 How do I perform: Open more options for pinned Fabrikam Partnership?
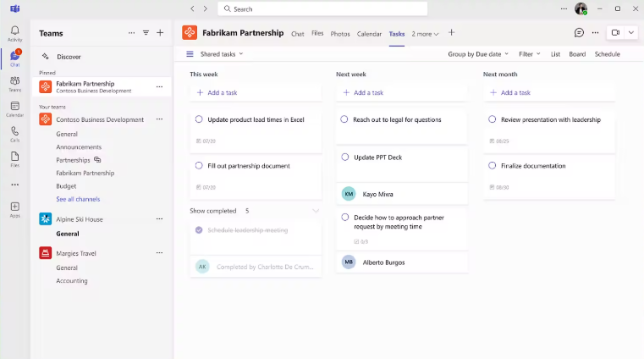[x=159, y=86]
